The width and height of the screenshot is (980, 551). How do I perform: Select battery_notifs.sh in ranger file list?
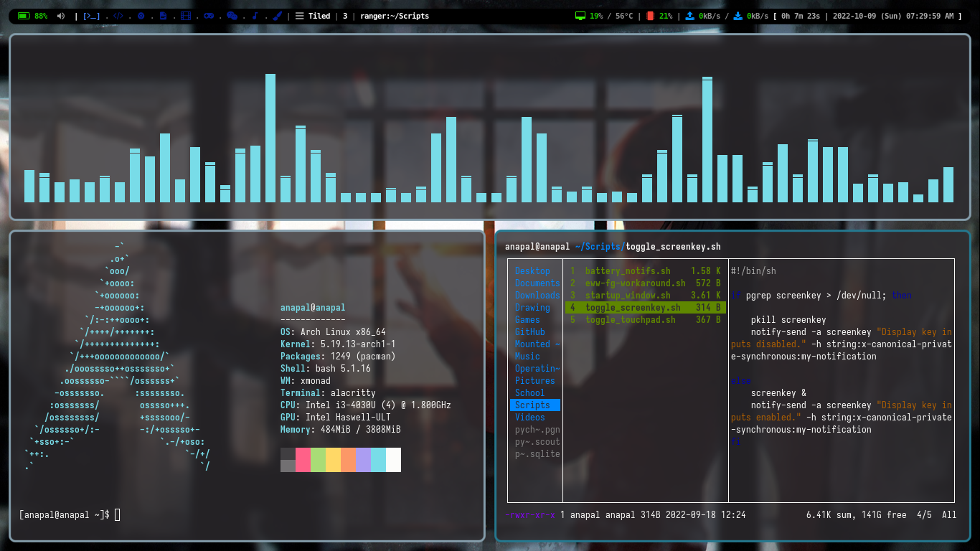[646, 270]
